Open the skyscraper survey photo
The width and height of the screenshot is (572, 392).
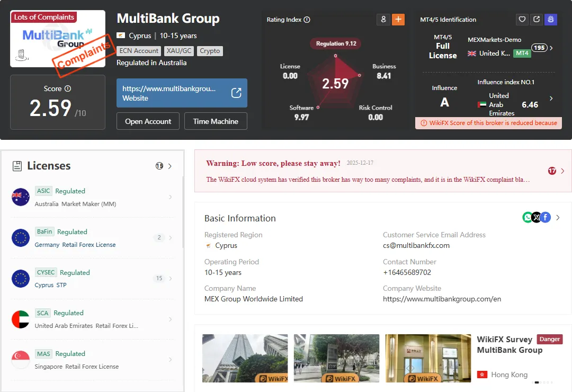[x=245, y=359]
